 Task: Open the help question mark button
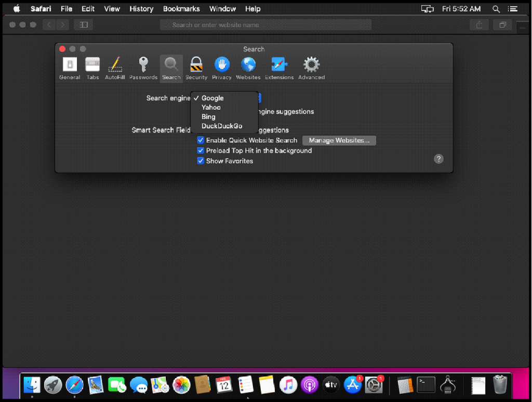click(x=438, y=159)
